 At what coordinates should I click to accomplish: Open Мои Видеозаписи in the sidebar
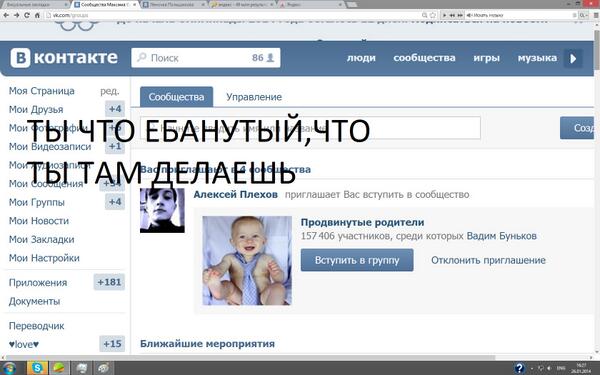tap(50, 147)
